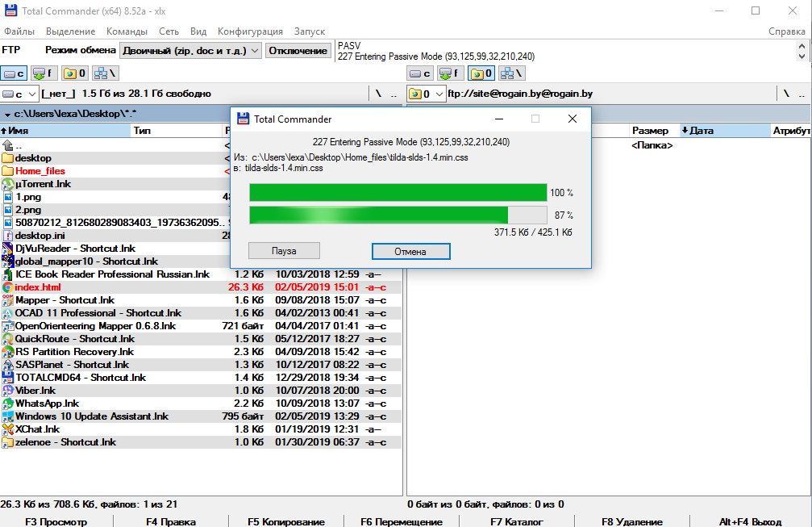The width and height of the screenshot is (812, 527).
Task: Sort left panel by Имя column
Action: coord(66,131)
